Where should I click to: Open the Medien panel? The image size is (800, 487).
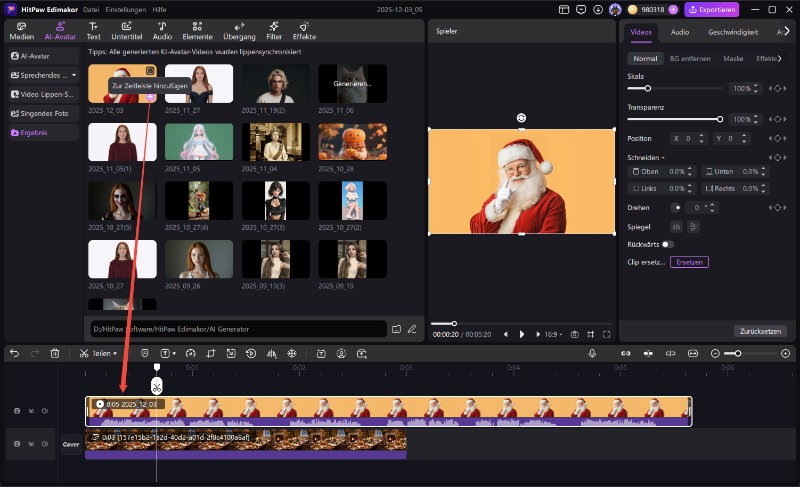pyautogui.click(x=21, y=31)
